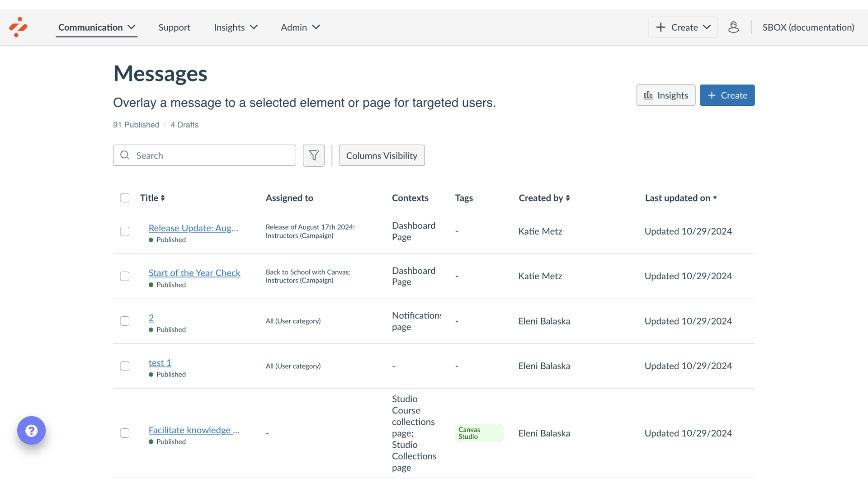Expand the Insights navigation dropdown
The image size is (868, 488).
click(x=236, y=27)
